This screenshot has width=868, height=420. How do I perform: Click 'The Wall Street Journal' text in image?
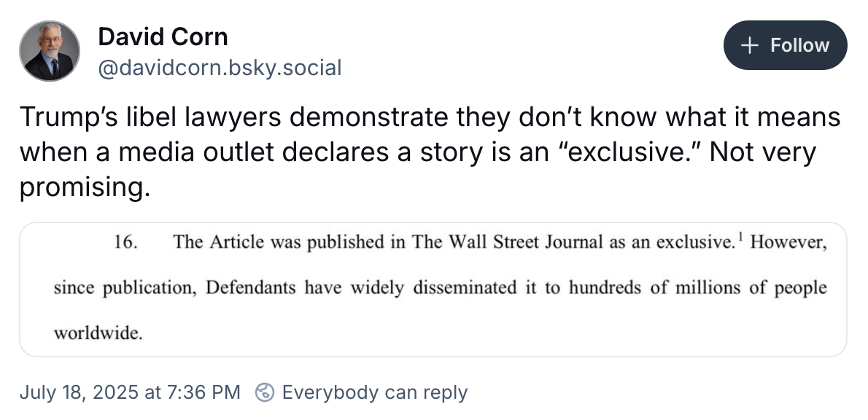click(508, 242)
